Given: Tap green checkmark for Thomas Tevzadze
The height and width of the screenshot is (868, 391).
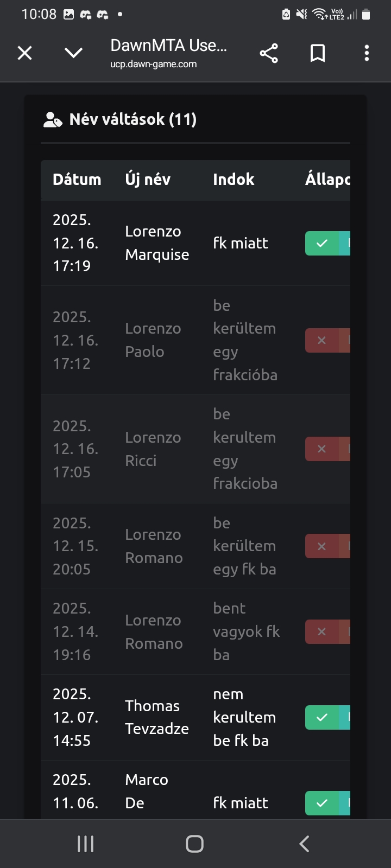Looking at the screenshot, I should pos(322,717).
